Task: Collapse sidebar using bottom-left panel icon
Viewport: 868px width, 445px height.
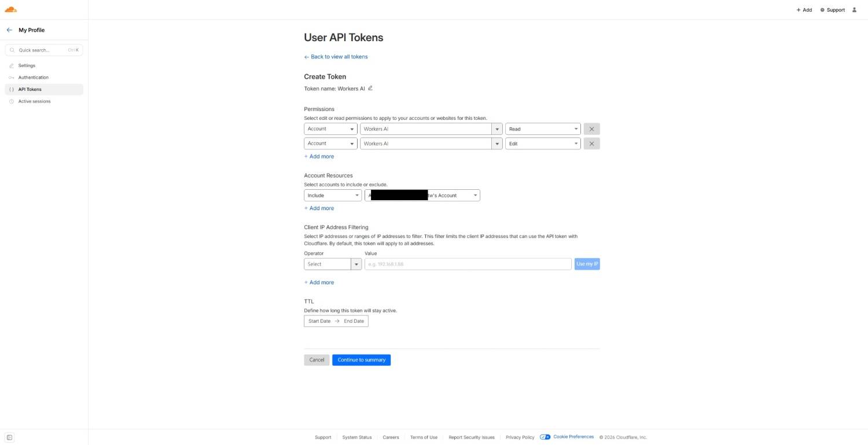Action: pos(9,437)
